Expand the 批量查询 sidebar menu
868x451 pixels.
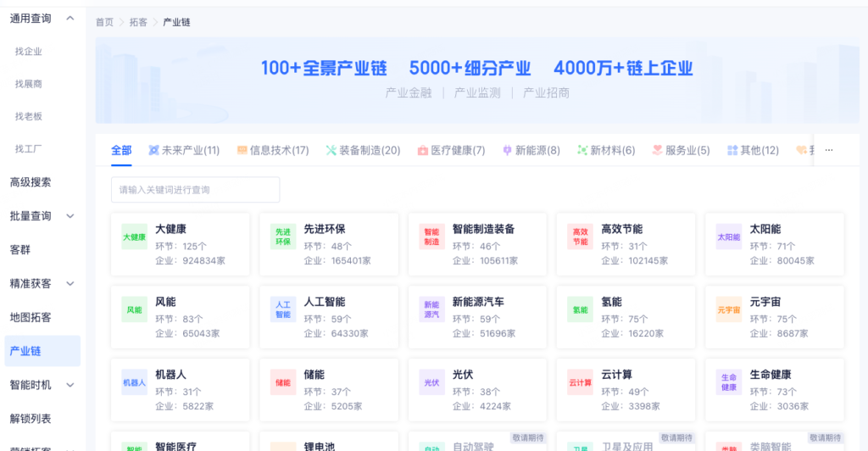click(70, 216)
